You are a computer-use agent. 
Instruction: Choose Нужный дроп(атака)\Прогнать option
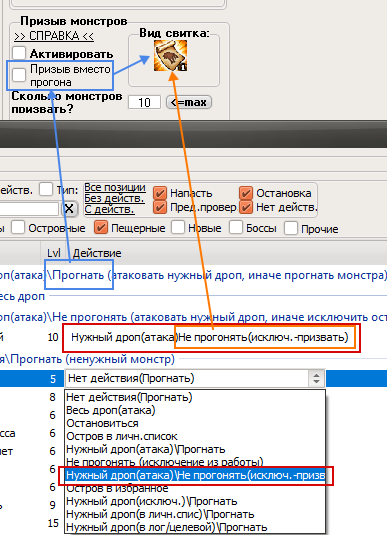195,449
